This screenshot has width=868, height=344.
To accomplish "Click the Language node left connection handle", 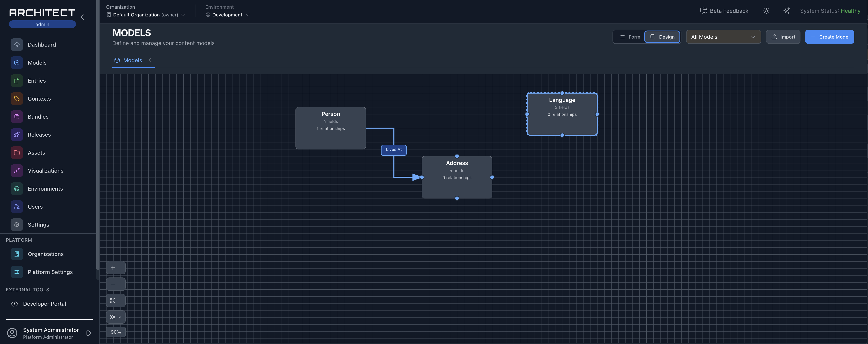I will click(527, 114).
